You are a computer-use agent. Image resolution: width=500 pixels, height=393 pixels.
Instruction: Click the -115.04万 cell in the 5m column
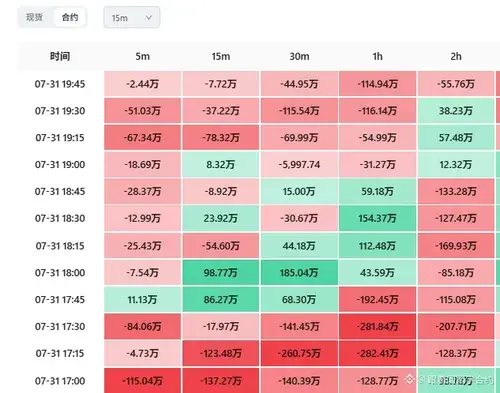(x=143, y=381)
